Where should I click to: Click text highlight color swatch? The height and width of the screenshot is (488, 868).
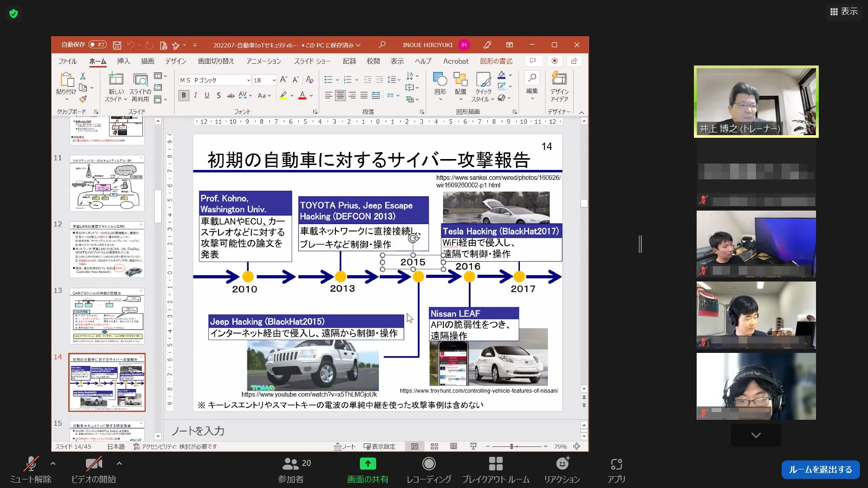point(283,95)
